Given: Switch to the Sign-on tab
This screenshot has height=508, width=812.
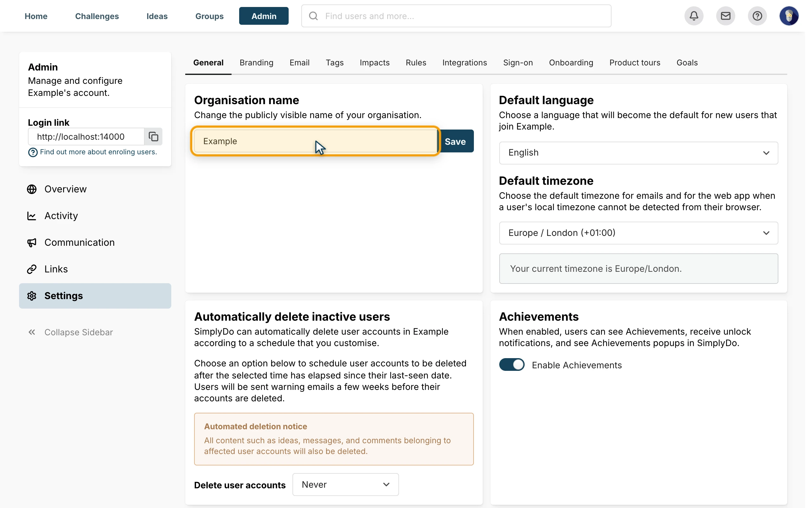Looking at the screenshot, I should click(x=518, y=63).
